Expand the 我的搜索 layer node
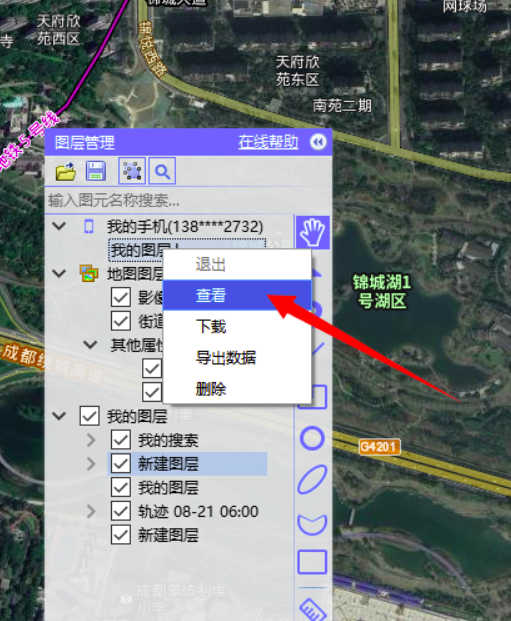 [91, 440]
